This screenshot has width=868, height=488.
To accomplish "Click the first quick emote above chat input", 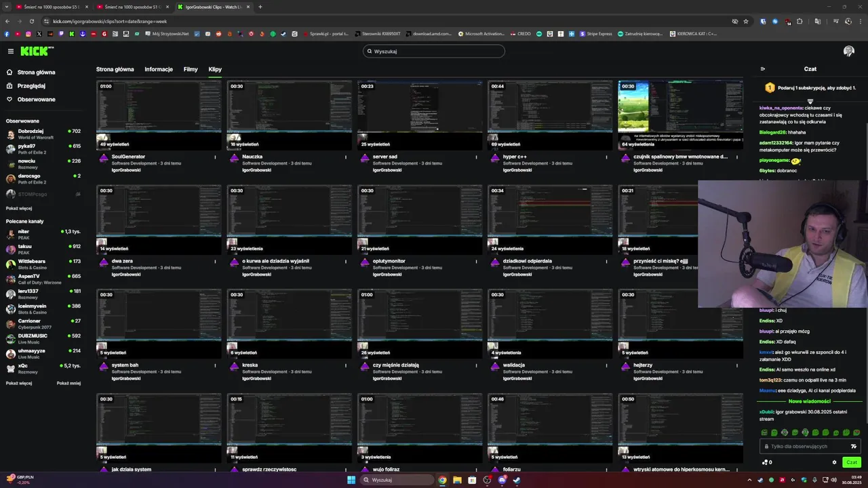I will [x=764, y=432].
